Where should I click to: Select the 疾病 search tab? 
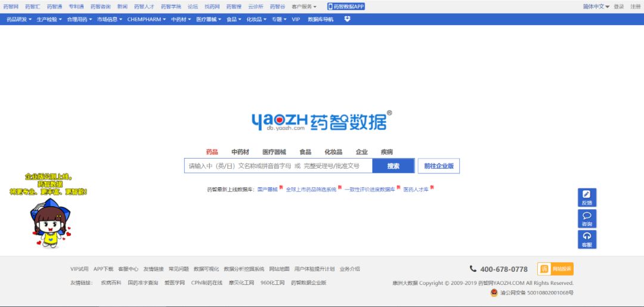(387, 152)
